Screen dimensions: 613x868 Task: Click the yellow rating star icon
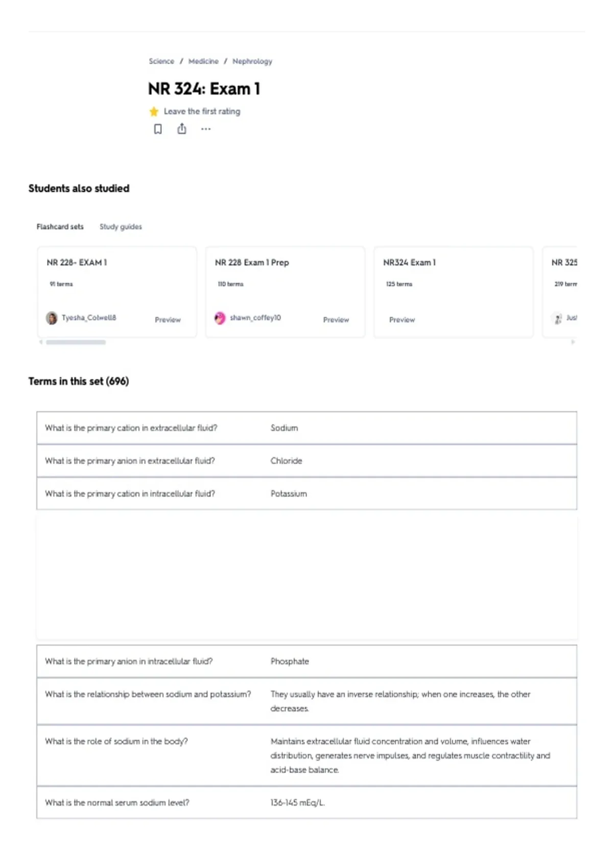tap(154, 111)
